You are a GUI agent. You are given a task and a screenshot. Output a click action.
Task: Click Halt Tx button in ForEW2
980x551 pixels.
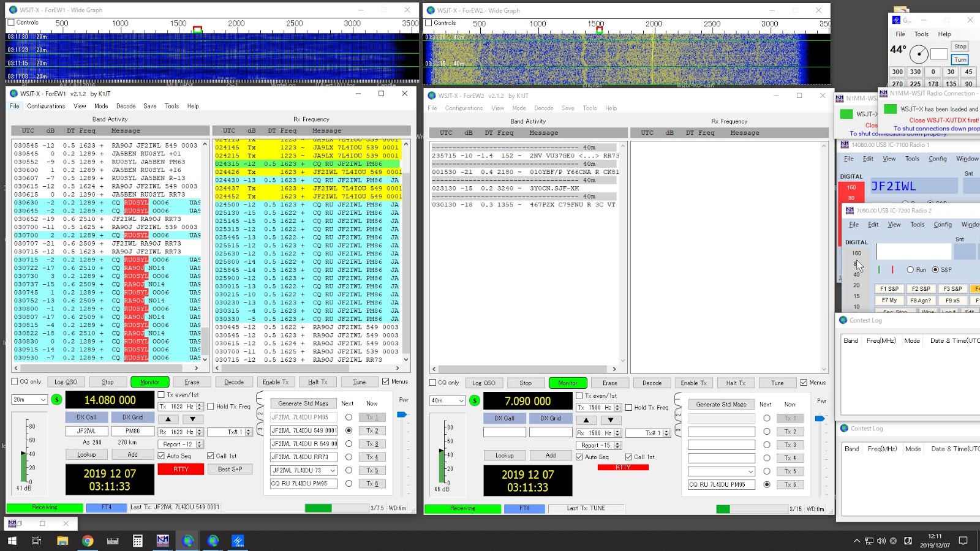pyautogui.click(x=736, y=383)
